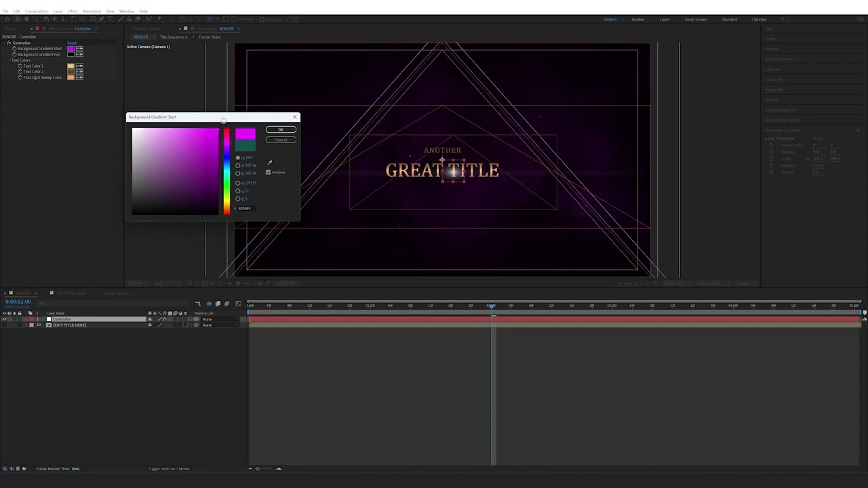The image size is (868, 488).
Task: Click Toggle Switches / Modes button
Action: [169, 468]
